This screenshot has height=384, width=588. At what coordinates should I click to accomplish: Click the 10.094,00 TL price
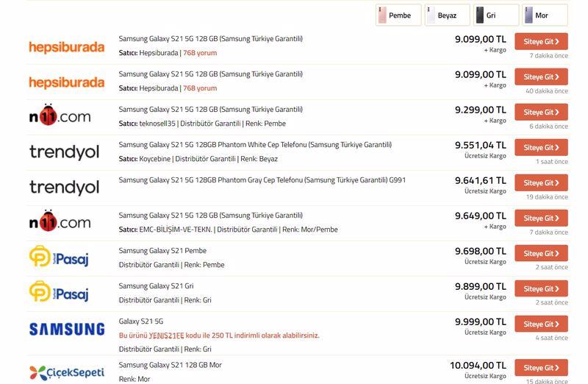[x=478, y=365]
